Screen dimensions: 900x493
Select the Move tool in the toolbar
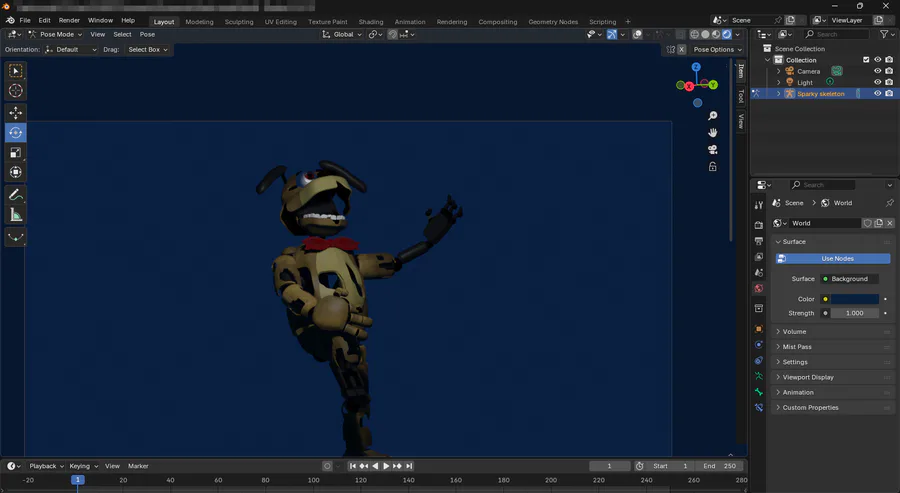(16, 113)
